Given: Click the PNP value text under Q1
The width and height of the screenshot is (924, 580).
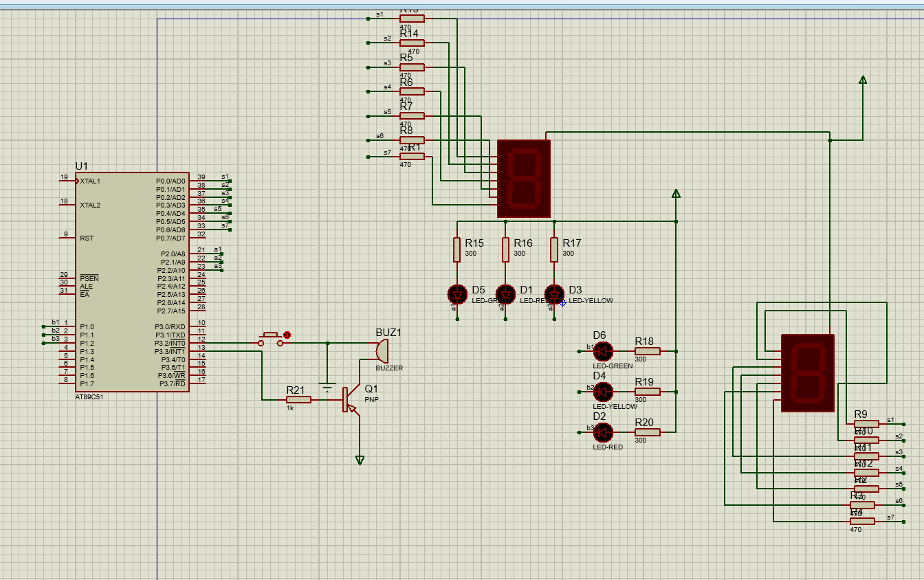Looking at the screenshot, I should point(371,399).
